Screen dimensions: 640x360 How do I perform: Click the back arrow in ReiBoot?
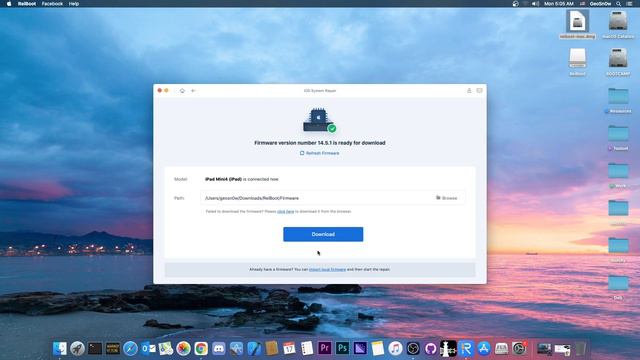pos(193,91)
